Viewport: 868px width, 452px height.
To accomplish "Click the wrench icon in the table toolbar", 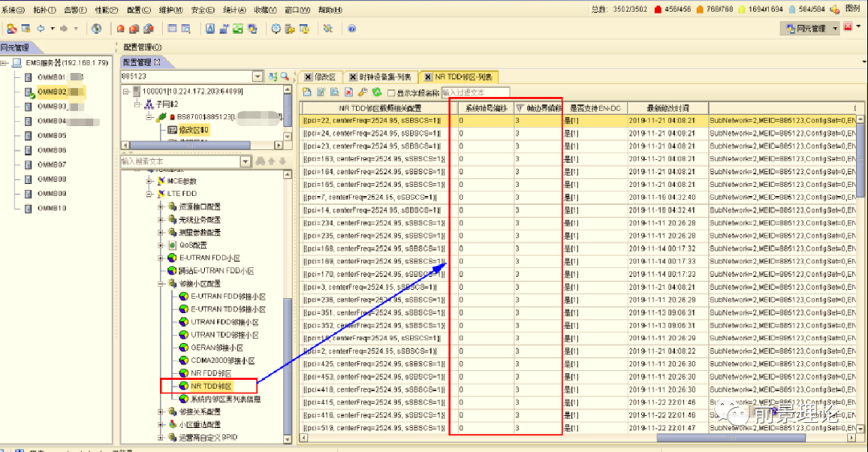I will point(362,93).
